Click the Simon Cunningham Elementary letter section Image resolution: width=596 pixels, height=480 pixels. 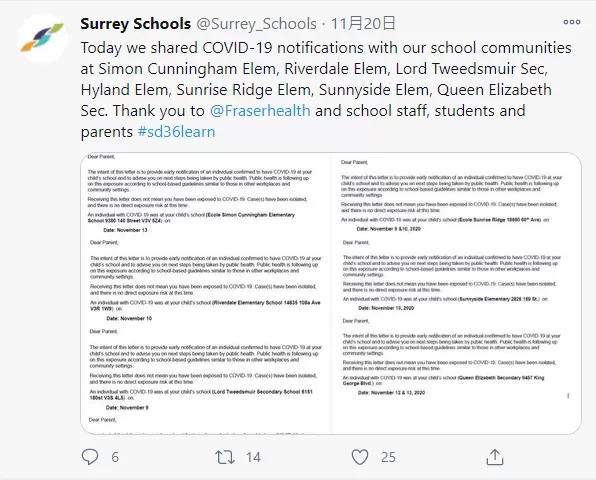[x=201, y=194]
